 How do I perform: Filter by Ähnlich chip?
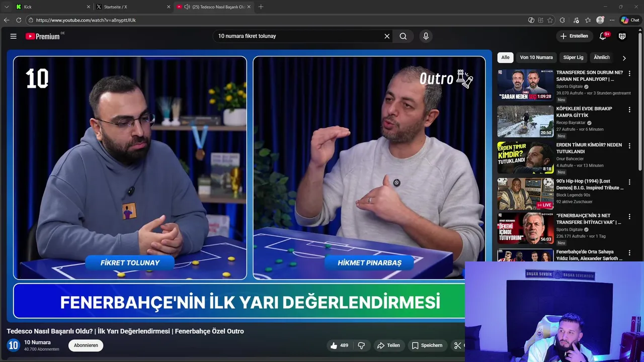click(602, 57)
